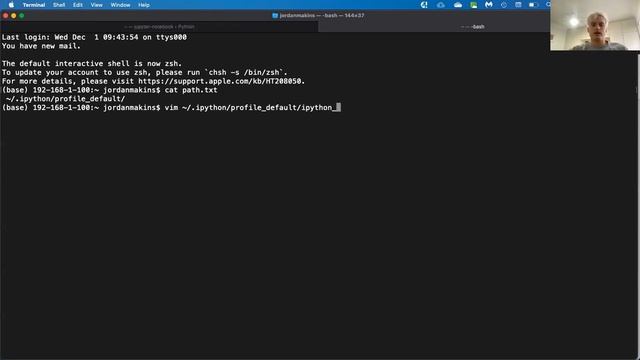Click the 'chsh -s /bin/zsh' text
Screen dimensions: 640x360
(244, 72)
